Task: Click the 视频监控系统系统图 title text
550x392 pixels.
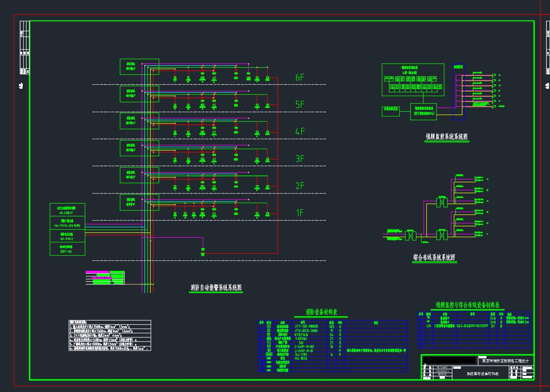Action: point(447,137)
